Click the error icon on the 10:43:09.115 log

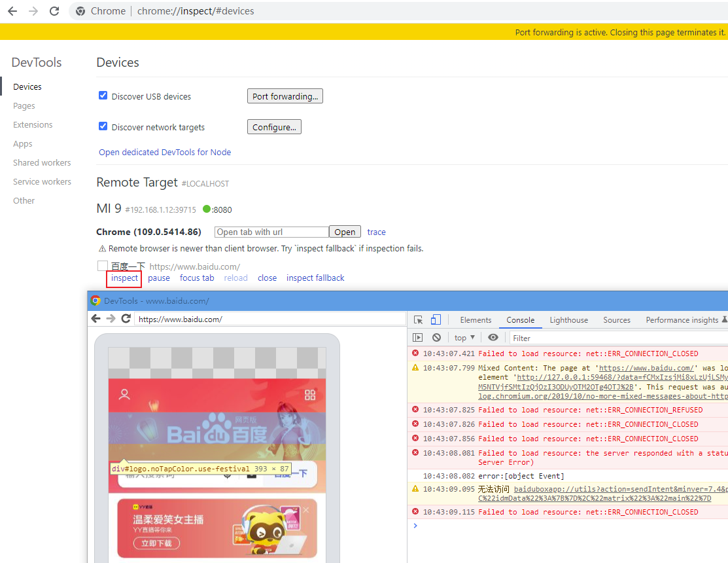[x=415, y=511]
